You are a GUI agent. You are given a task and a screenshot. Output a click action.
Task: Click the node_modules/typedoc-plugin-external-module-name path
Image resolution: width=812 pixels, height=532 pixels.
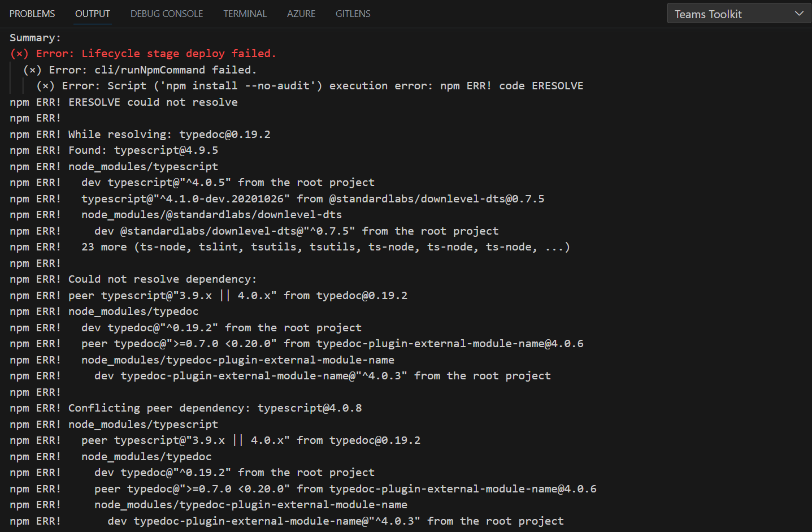pyautogui.click(x=237, y=360)
